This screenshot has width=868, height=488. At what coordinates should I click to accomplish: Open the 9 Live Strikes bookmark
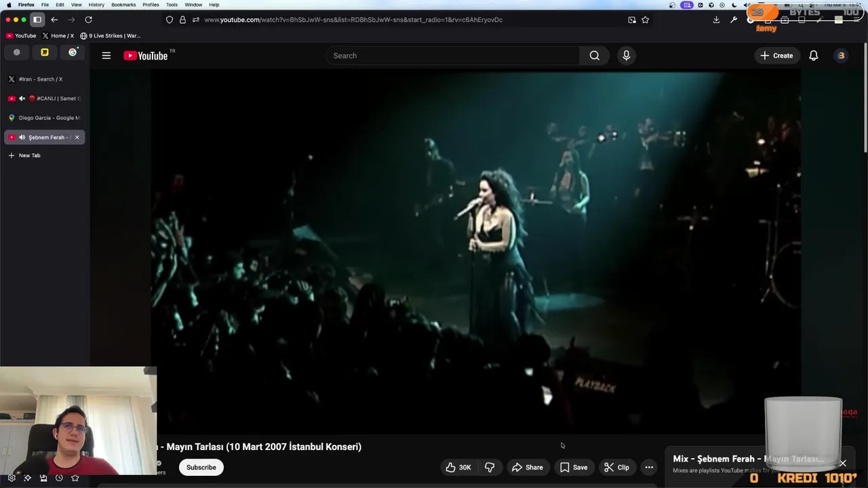[x=111, y=35]
